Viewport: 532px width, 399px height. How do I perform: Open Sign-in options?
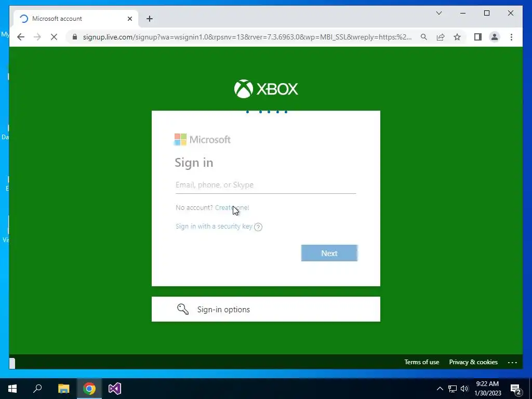pyautogui.click(x=266, y=309)
